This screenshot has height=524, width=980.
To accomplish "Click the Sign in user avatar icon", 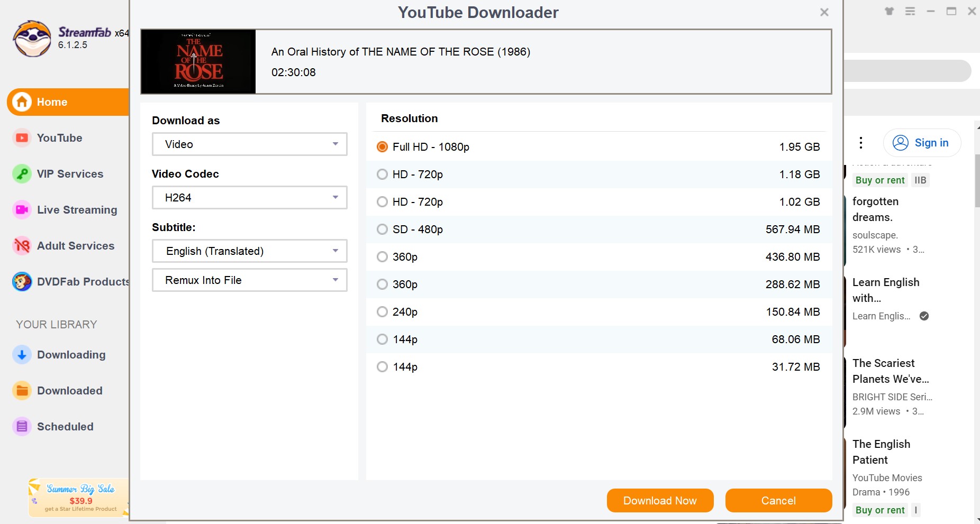I will tap(901, 143).
